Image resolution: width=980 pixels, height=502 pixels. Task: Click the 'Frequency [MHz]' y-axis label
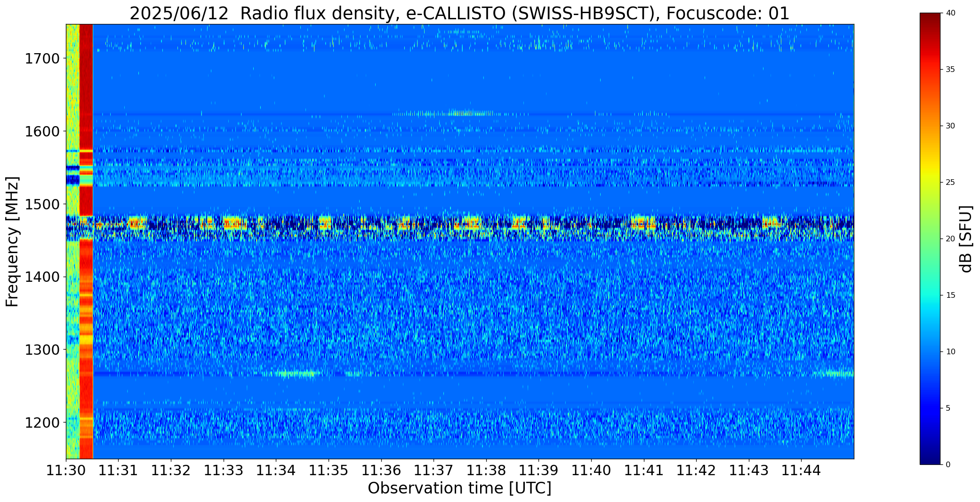click(x=12, y=241)
